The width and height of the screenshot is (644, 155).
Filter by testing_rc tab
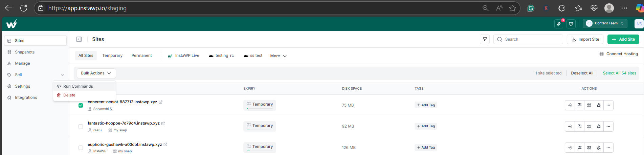pos(221,56)
